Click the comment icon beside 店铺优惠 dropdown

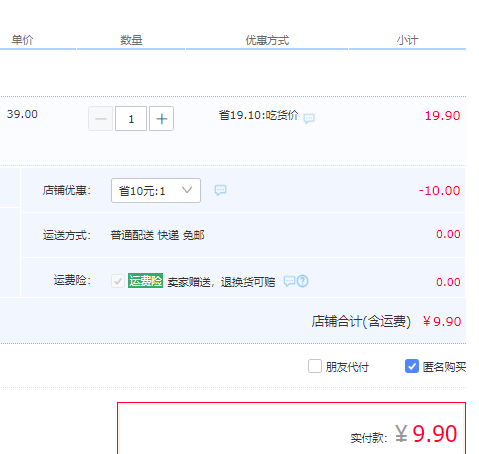pyautogui.click(x=220, y=190)
